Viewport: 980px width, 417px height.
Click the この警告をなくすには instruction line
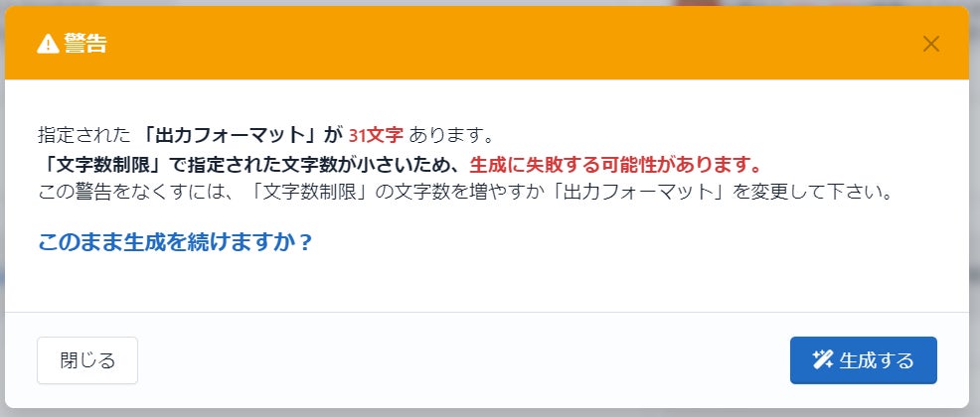pyautogui.click(x=464, y=191)
